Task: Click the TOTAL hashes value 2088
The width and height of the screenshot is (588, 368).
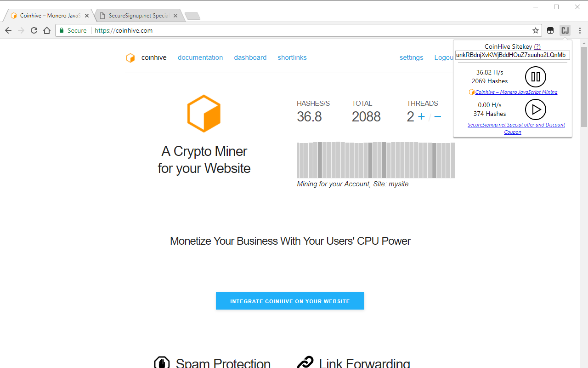Action: click(366, 117)
